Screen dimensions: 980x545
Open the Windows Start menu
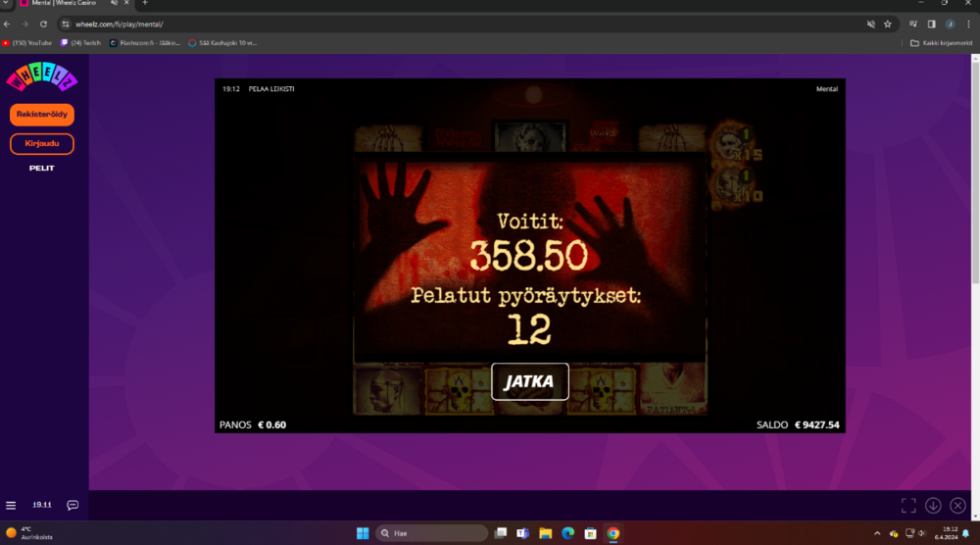pyautogui.click(x=363, y=533)
